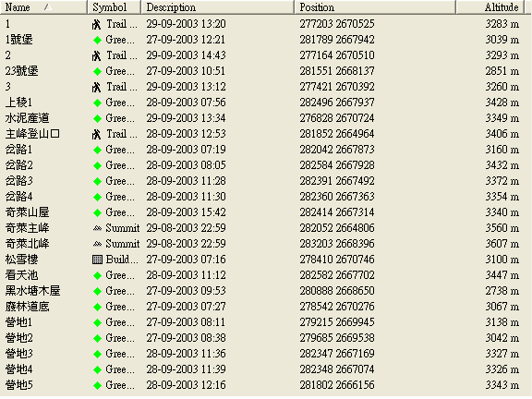Select the 黑水塘木屋 waypoint name
532x399 pixels.
click(x=32, y=291)
